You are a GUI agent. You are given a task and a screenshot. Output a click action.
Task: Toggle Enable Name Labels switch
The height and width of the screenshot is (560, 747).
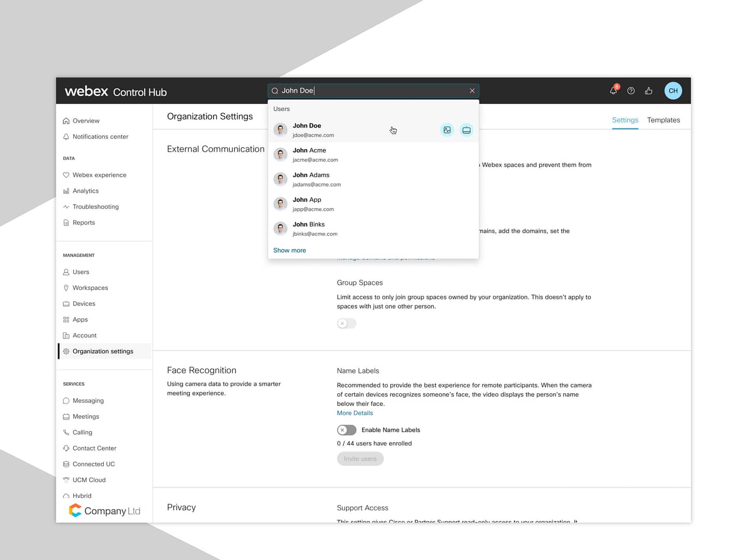[x=347, y=430]
